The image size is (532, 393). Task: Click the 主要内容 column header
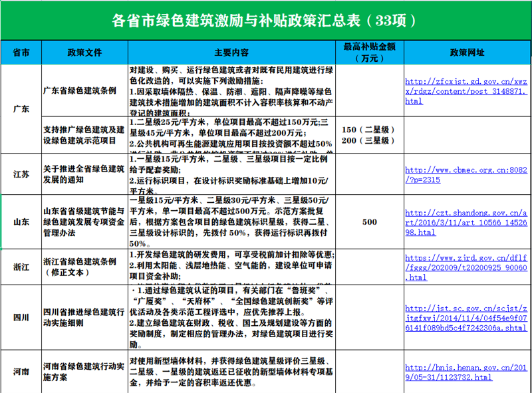click(231, 52)
